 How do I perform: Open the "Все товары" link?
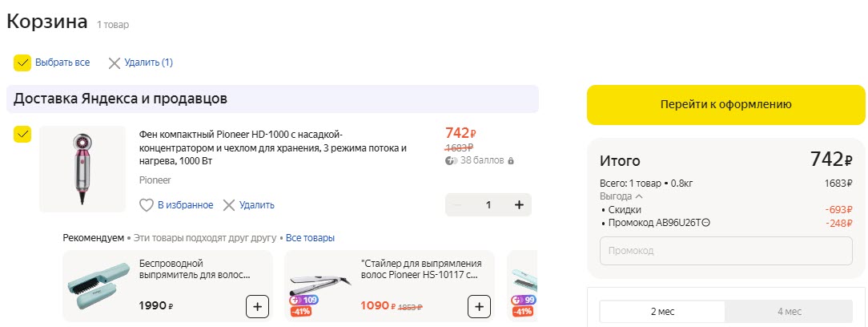(x=310, y=238)
